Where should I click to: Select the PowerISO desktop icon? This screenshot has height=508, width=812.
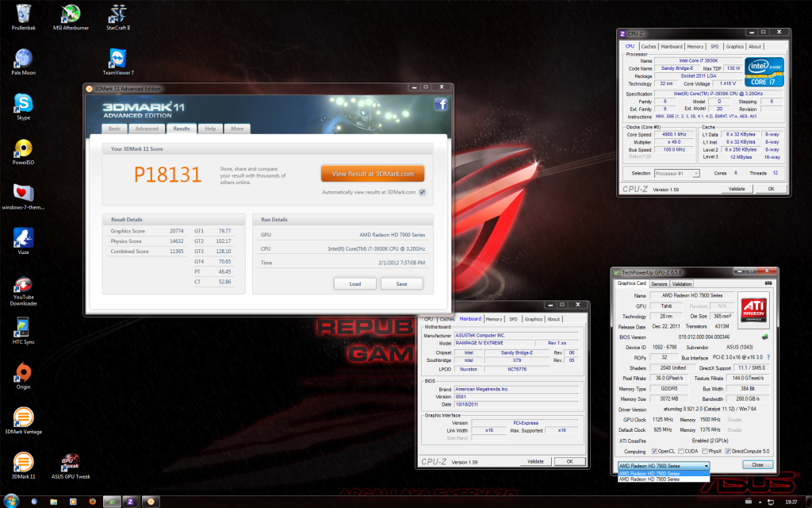tap(23, 152)
